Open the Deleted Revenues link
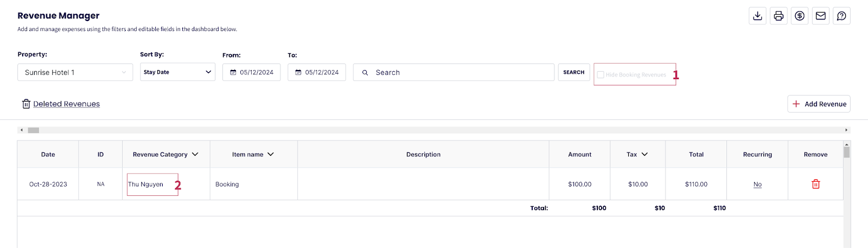 pos(66,104)
